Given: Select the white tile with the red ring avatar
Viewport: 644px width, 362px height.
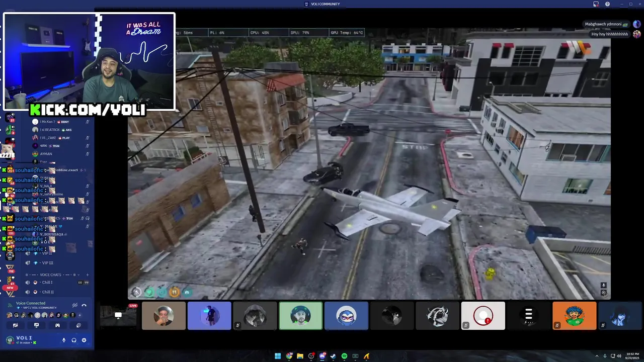Looking at the screenshot, I should (x=483, y=316).
